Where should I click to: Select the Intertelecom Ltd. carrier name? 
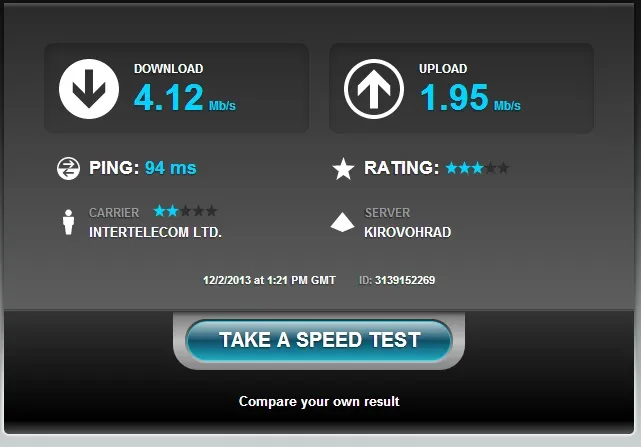[155, 232]
